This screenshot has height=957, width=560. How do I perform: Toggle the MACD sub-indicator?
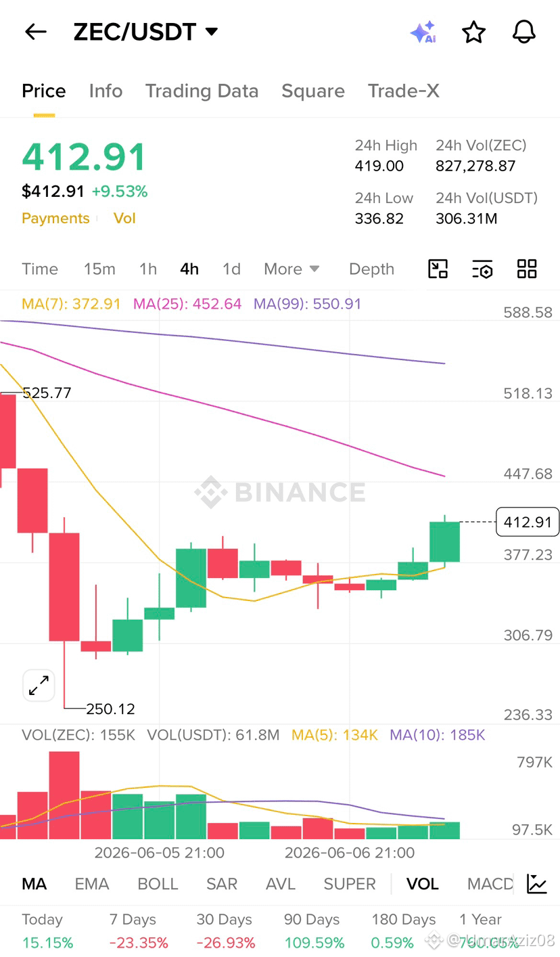(x=490, y=884)
